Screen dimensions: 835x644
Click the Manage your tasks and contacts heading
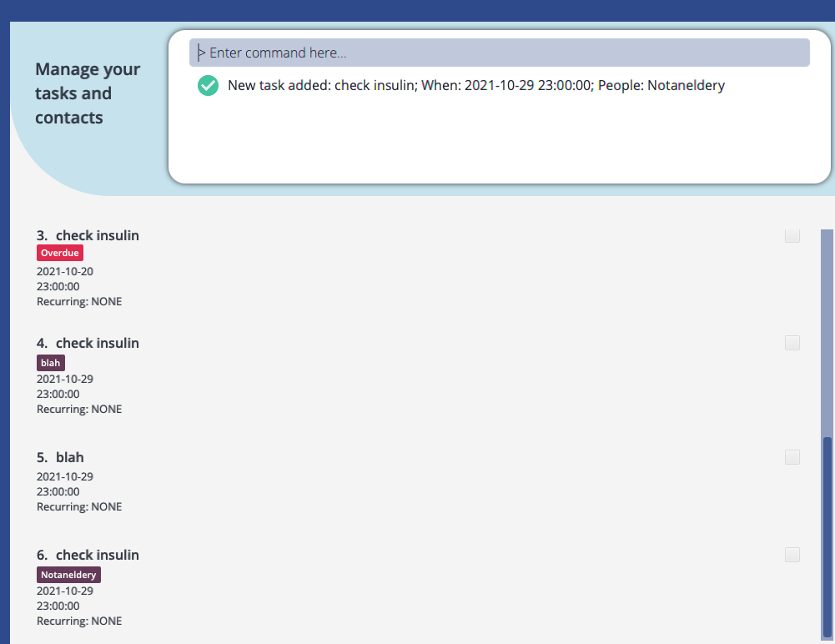[x=88, y=93]
